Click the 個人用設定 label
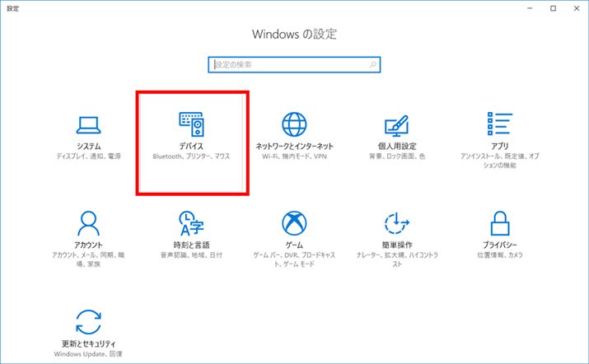Image resolution: width=589 pixels, height=364 pixels. tap(397, 146)
